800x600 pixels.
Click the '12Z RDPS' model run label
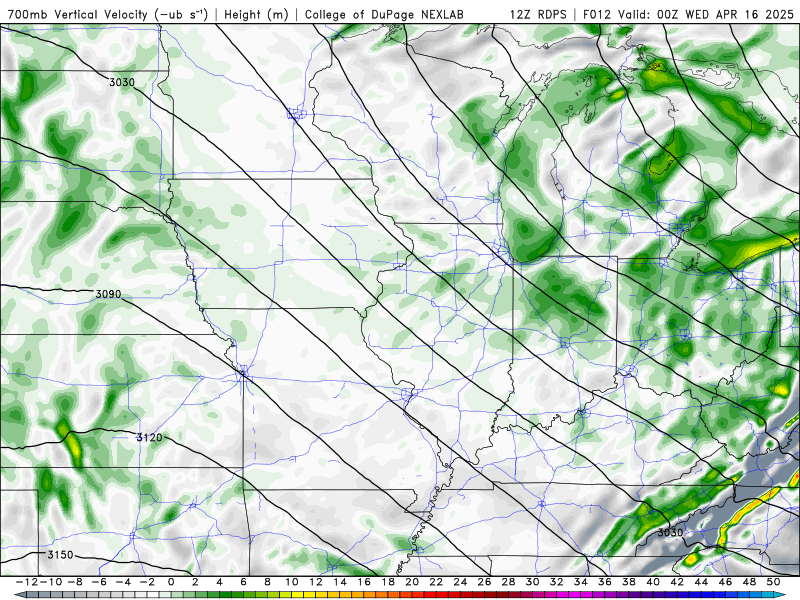click(x=538, y=15)
